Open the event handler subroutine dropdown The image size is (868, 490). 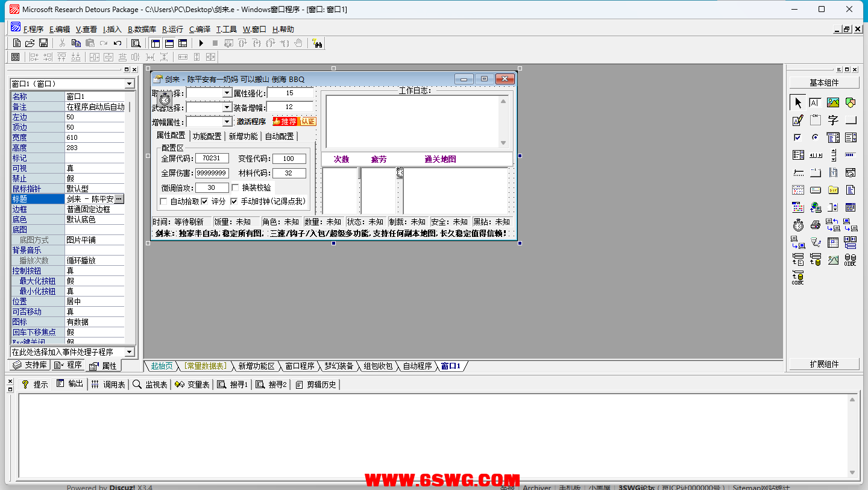[130, 352]
